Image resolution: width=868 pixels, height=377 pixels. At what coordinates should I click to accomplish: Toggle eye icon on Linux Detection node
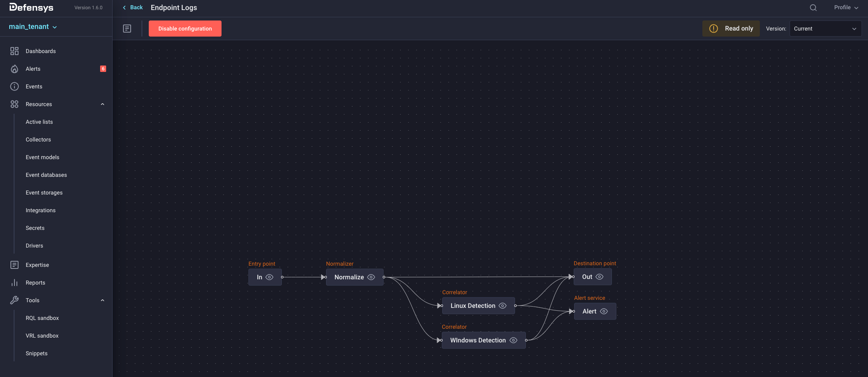503,306
